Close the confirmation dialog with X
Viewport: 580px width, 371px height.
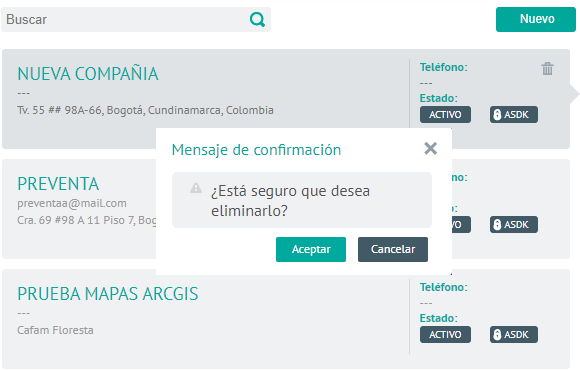click(x=431, y=149)
